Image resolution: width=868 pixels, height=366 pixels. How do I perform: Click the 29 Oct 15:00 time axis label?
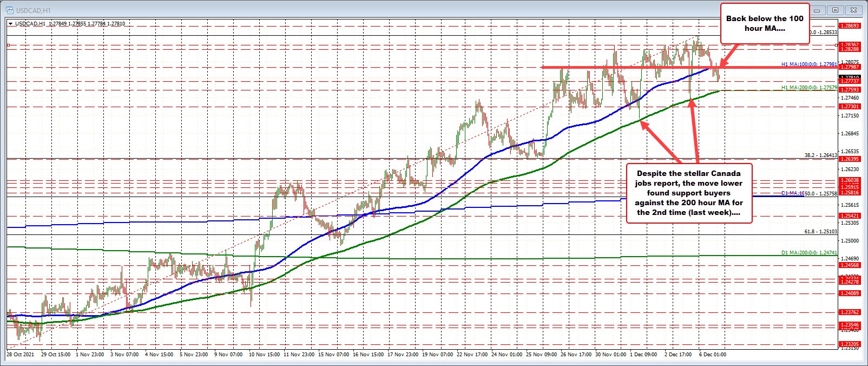pyautogui.click(x=56, y=354)
